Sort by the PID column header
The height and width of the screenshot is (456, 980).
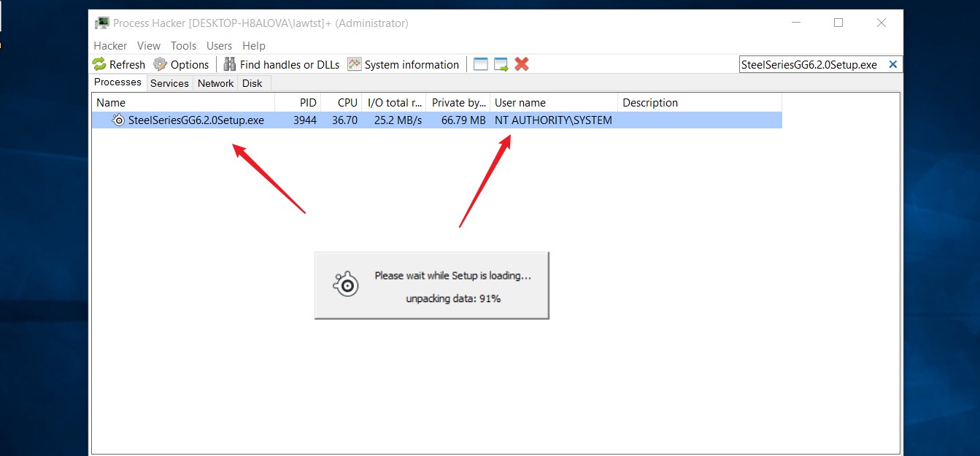pos(298,103)
